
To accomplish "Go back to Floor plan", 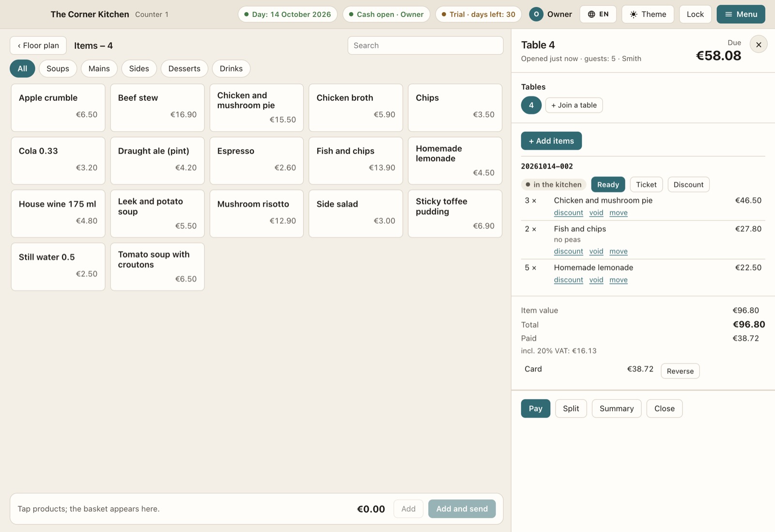I will (38, 46).
